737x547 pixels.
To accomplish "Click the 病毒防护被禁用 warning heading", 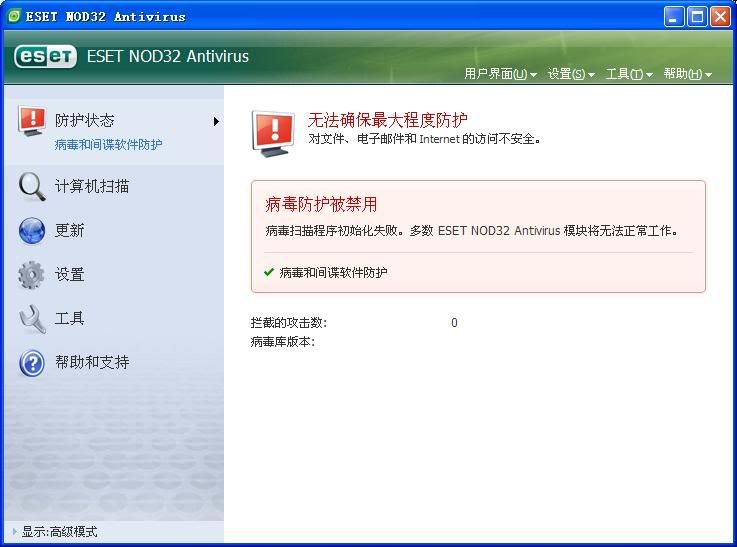I will pyautogui.click(x=321, y=204).
